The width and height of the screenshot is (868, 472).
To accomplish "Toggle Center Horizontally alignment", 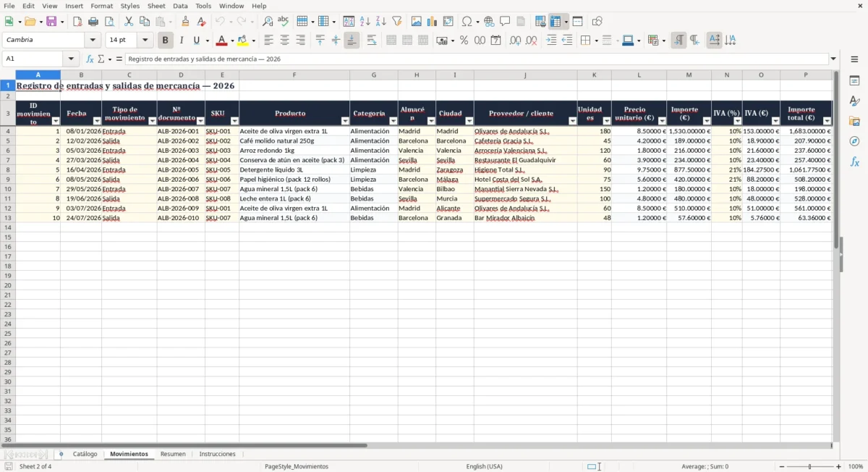I will [285, 41].
